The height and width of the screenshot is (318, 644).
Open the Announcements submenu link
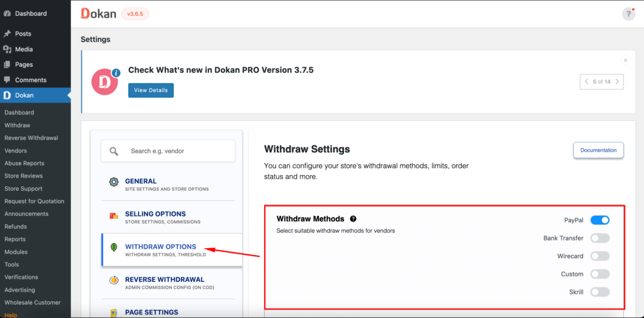[26, 214]
